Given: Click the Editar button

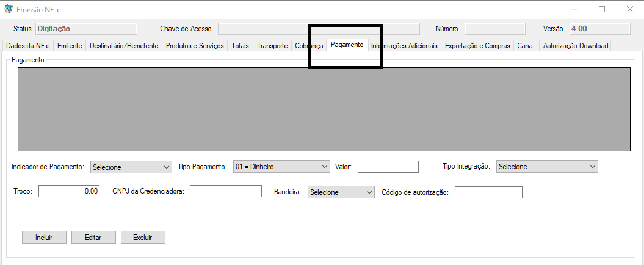Looking at the screenshot, I should tap(93, 238).
